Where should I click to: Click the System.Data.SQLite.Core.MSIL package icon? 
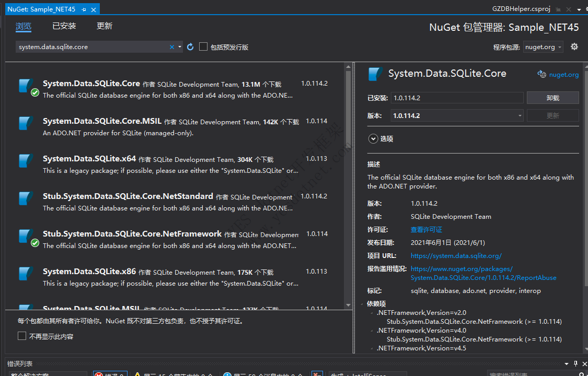pyautogui.click(x=26, y=123)
